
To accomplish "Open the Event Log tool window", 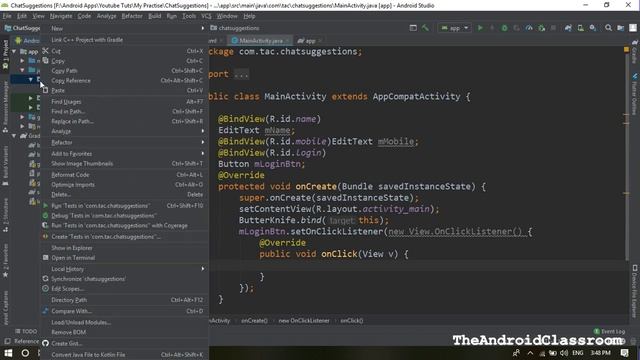I will click(609, 331).
